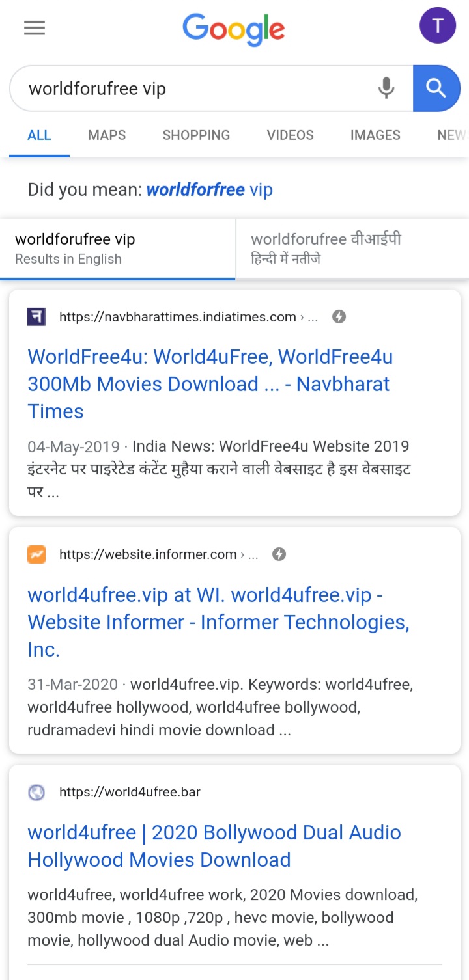Viewport: 469px width, 980px height.
Task: Open the account profile avatar
Action: [x=438, y=26]
